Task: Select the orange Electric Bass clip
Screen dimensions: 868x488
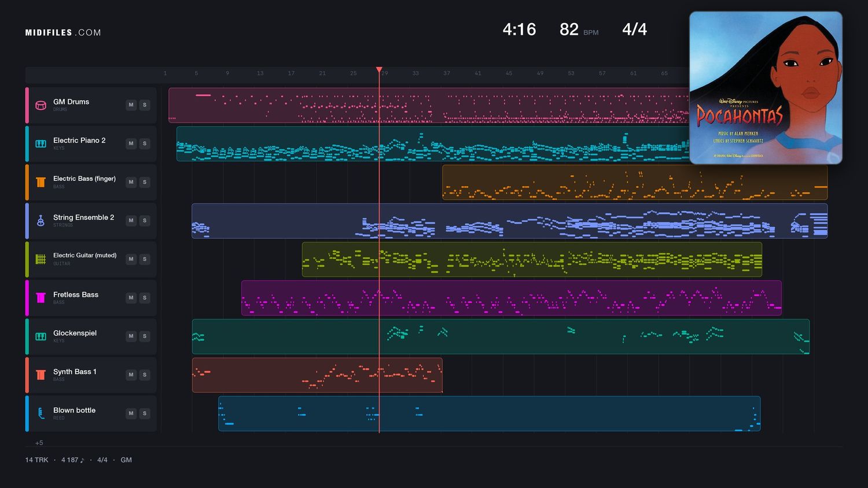Action: 635,182
